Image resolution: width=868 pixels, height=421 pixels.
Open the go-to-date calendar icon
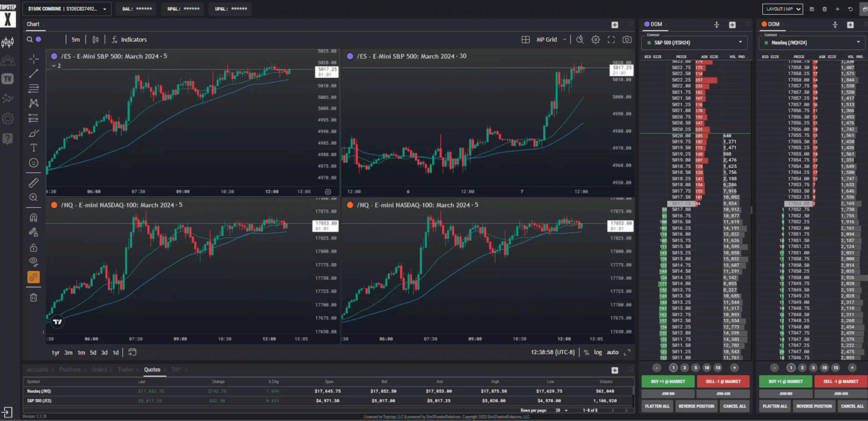[132, 352]
